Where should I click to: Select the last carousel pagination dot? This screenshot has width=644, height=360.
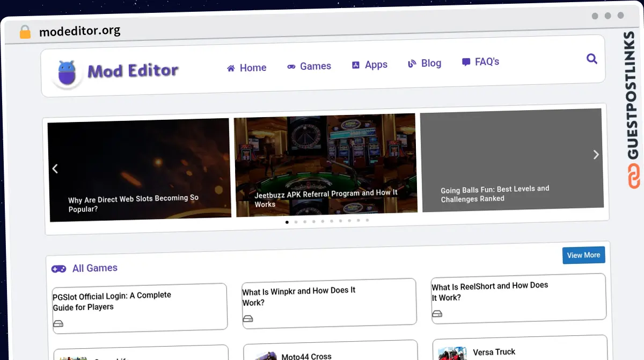367,220
